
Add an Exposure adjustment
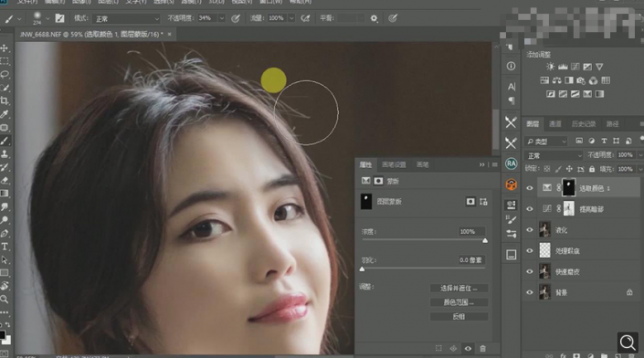(587, 67)
